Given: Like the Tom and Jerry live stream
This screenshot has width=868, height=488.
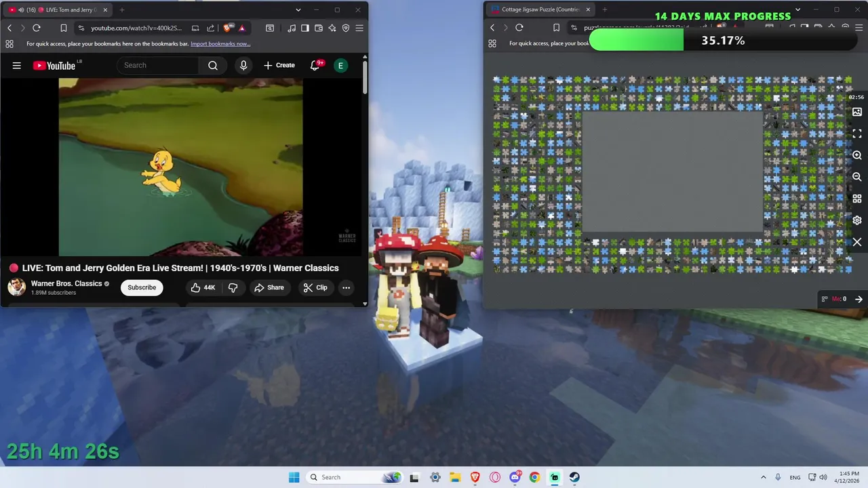Looking at the screenshot, I should point(203,287).
